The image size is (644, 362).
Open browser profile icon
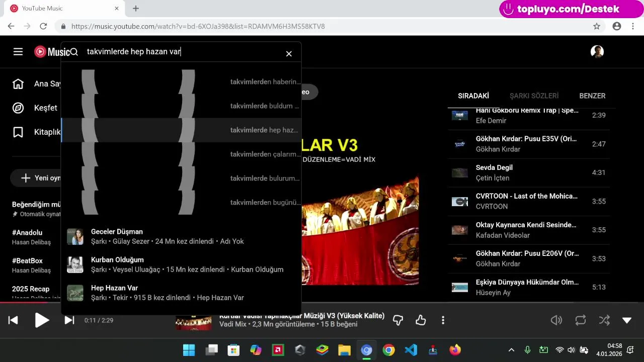[617, 26]
